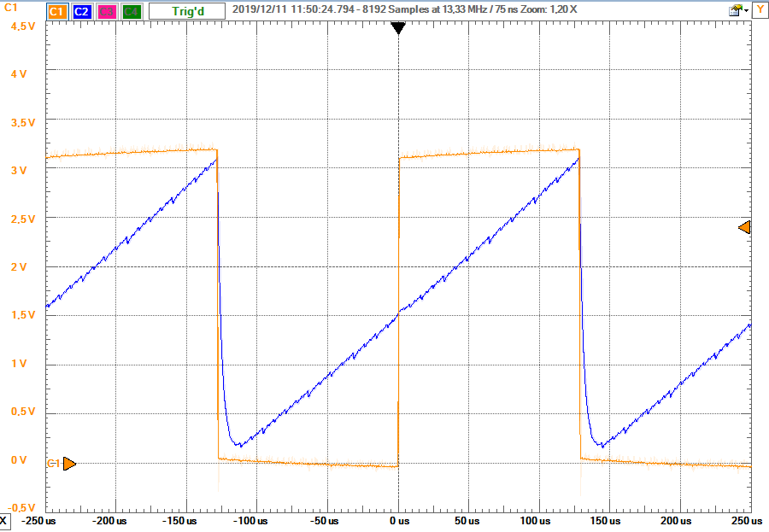Enable the green C4 channel button
Screen dimensions: 769x532
tap(132, 12)
